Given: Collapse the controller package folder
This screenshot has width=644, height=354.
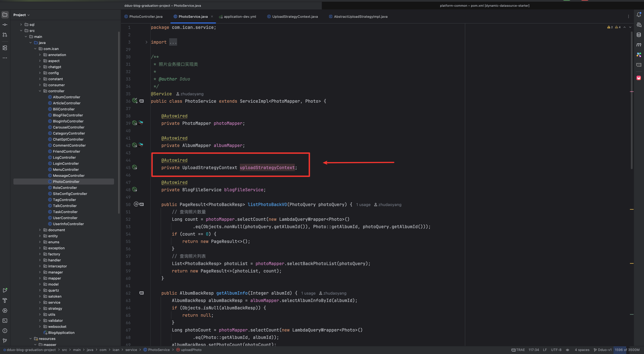Looking at the screenshot, I should click(x=40, y=91).
